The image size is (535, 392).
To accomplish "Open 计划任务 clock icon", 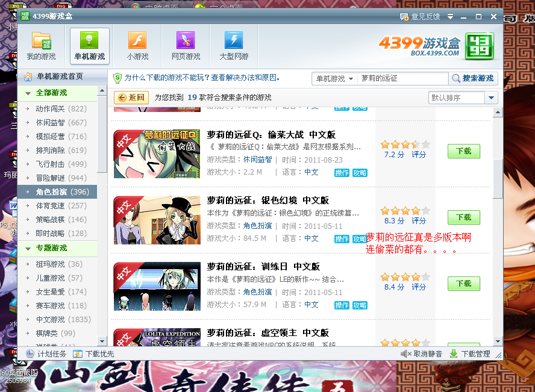I will click(30, 354).
